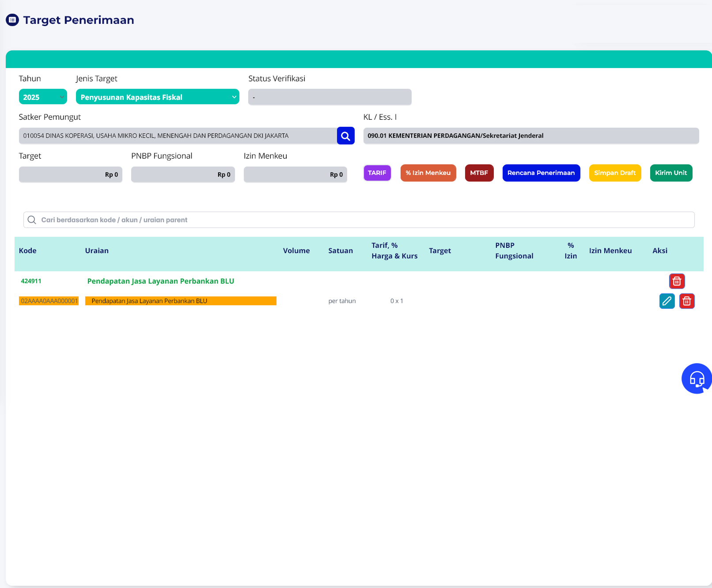Click the orange highlighted code 02AAAA0AAA000001

(x=49, y=301)
